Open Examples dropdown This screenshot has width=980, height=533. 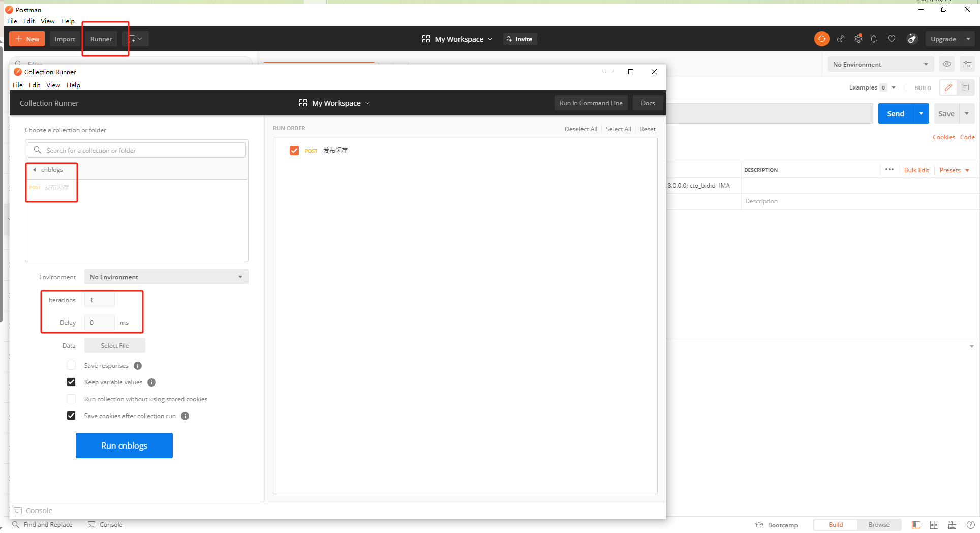[872, 87]
